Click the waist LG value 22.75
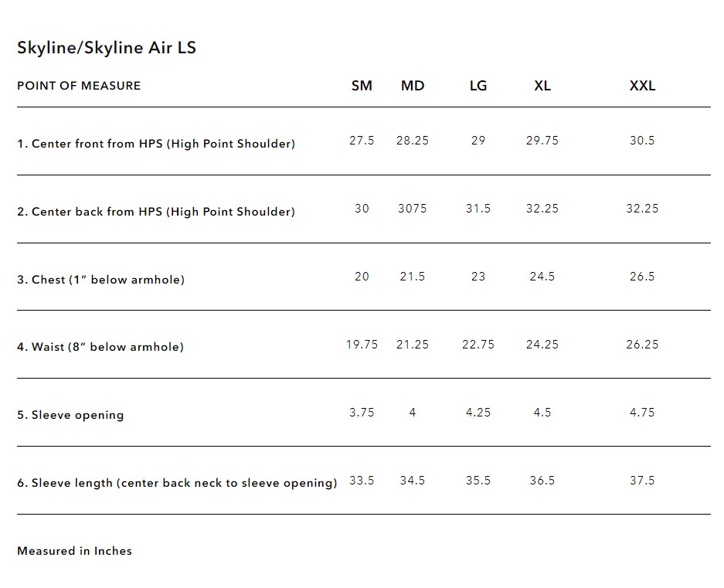724x588 pixels. click(478, 345)
